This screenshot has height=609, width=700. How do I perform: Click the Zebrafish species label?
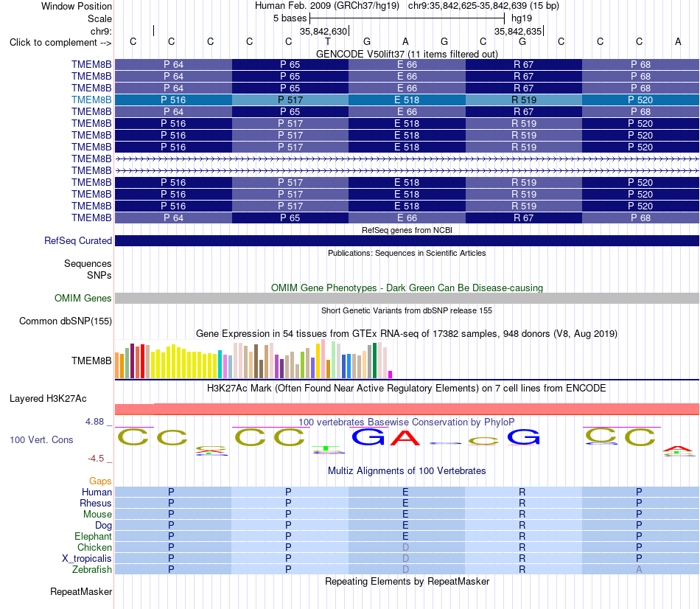coord(92,570)
